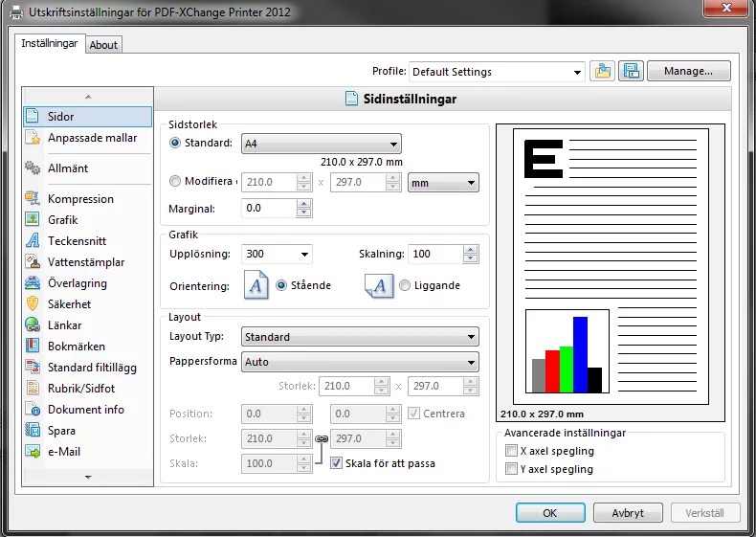Click the Allmänt gears icon
The image size is (756, 537).
click(33, 168)
